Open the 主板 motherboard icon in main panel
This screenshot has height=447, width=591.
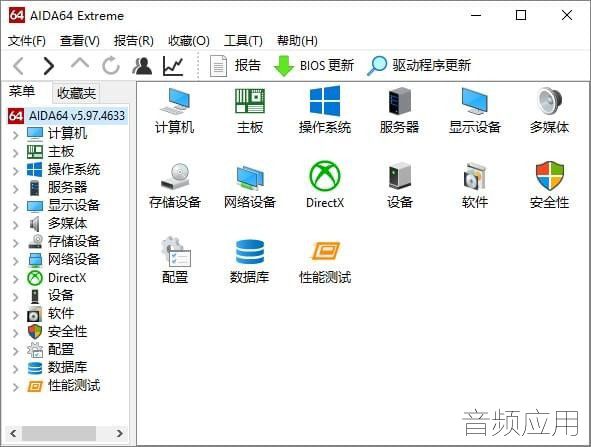(x=250, y=101)
